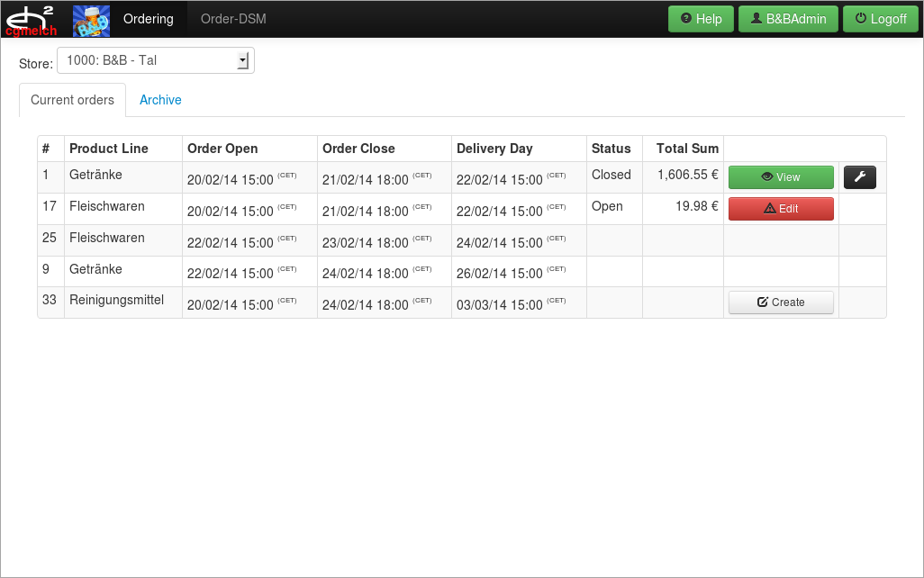Image resolution: width=924 pixels, height=578 pixels.
Task: Log off using the Logoff button
Action: tap(880, 19)
